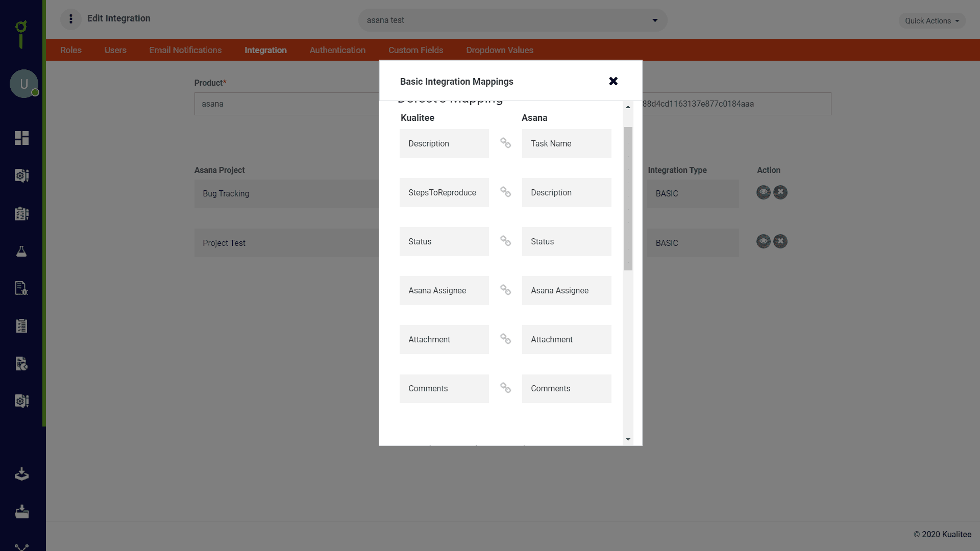View Bug Tracking mappings with eye icon

tap(763, 192)
